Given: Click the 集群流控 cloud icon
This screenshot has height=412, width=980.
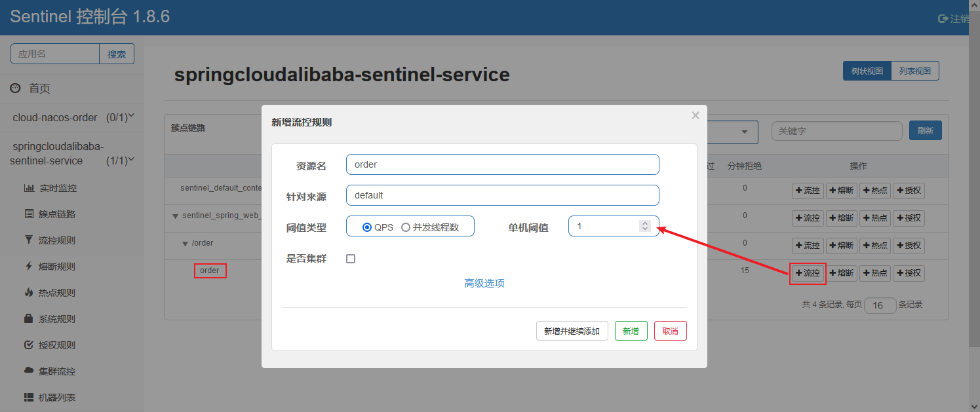Looking at the screenshot, I should 29,371.
